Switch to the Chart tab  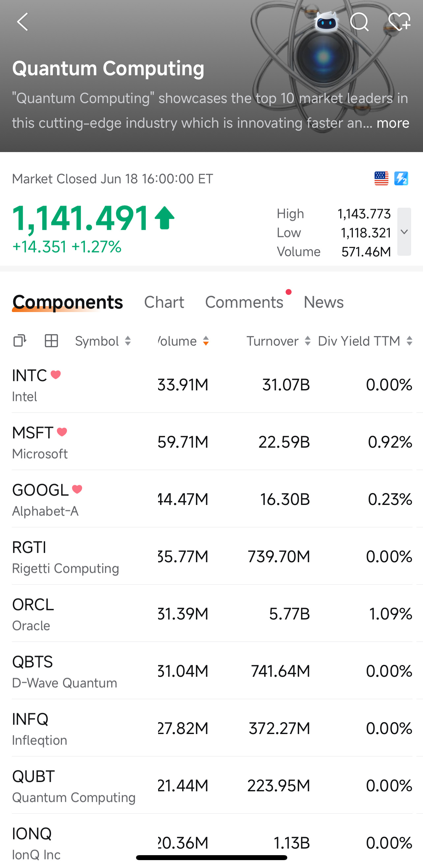pos(164,302)
